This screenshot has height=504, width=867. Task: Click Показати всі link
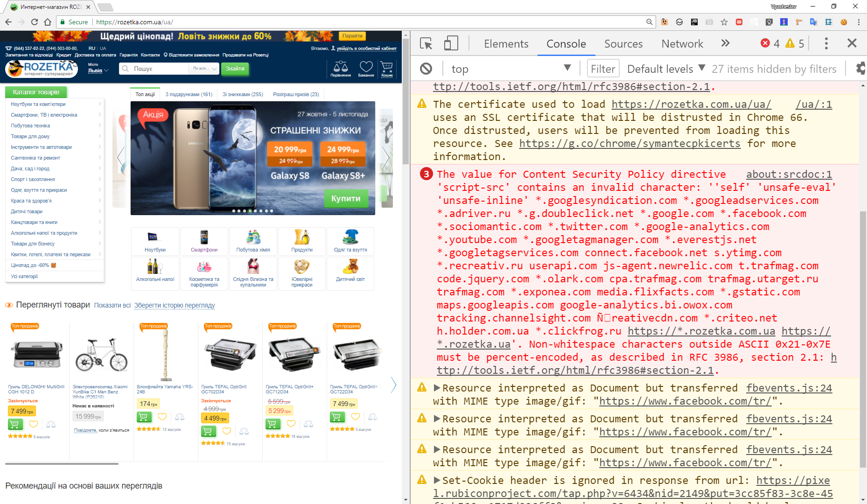click(x=112, y=305)
